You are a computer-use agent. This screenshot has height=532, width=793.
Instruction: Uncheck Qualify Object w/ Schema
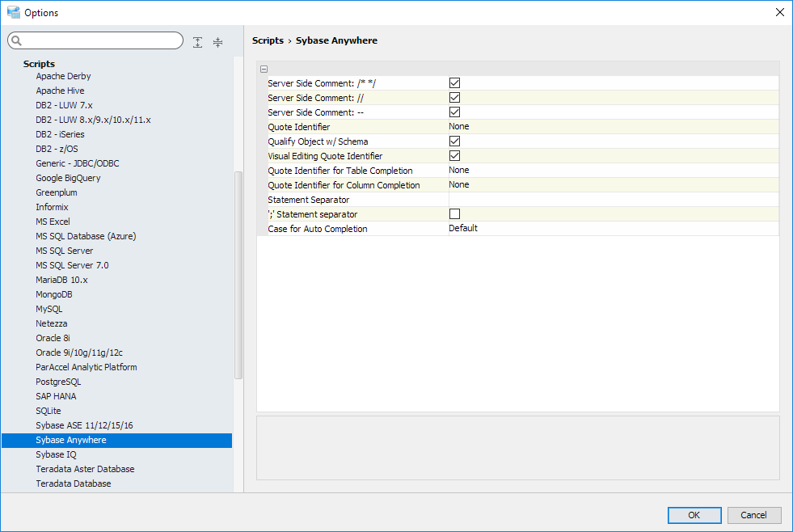pyautogui.click(x=454, y=141)
